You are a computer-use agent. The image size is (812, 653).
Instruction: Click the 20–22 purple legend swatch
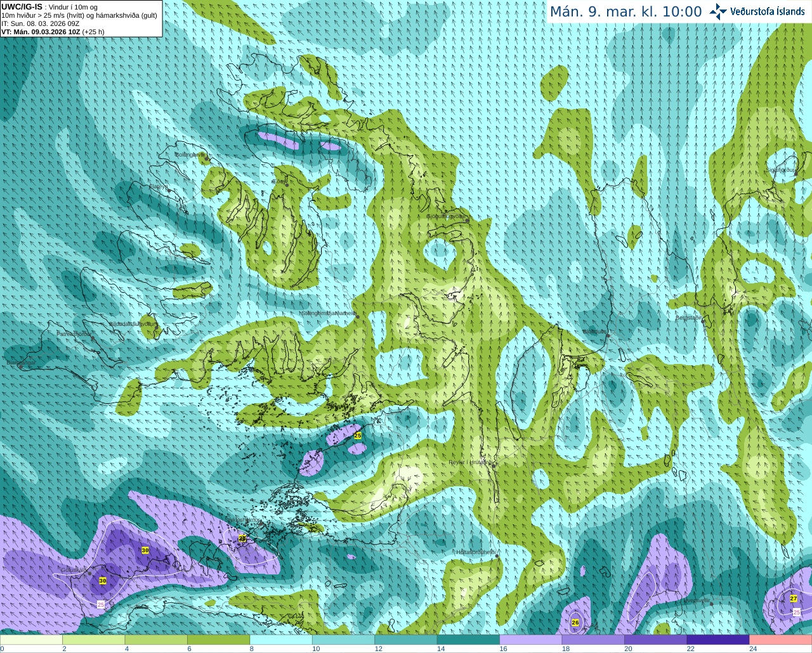pyautogui.click(x=656, y=640)
